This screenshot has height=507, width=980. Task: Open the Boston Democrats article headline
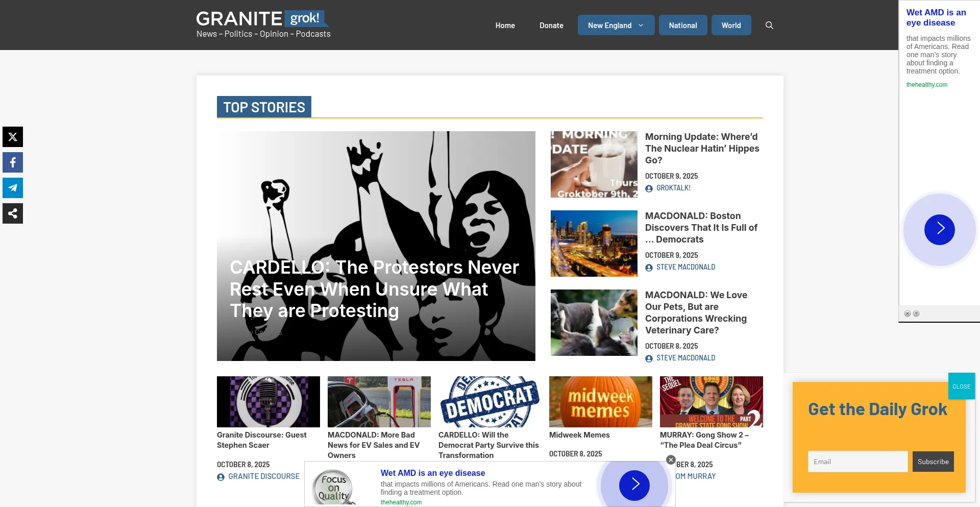click(x=701, y=228)
